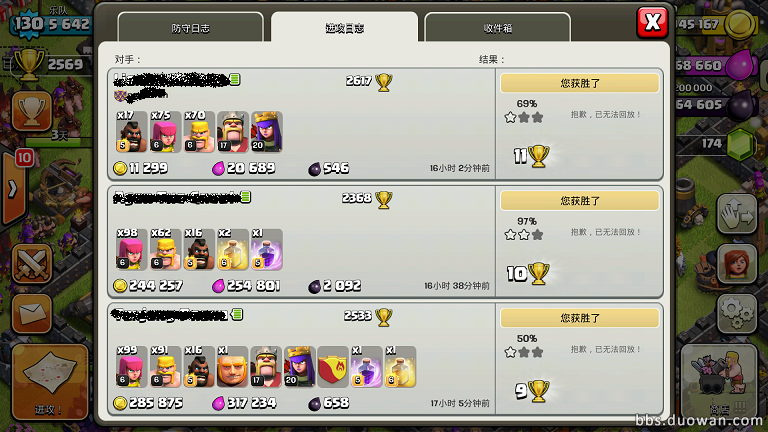Click the first 您获胜了 result banner

pyautogui.click(x=579, y=83)
